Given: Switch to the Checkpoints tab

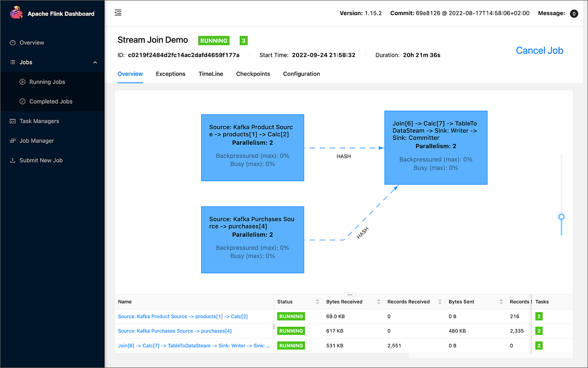Looking at the screenshot, I should [x=253, y=74].
